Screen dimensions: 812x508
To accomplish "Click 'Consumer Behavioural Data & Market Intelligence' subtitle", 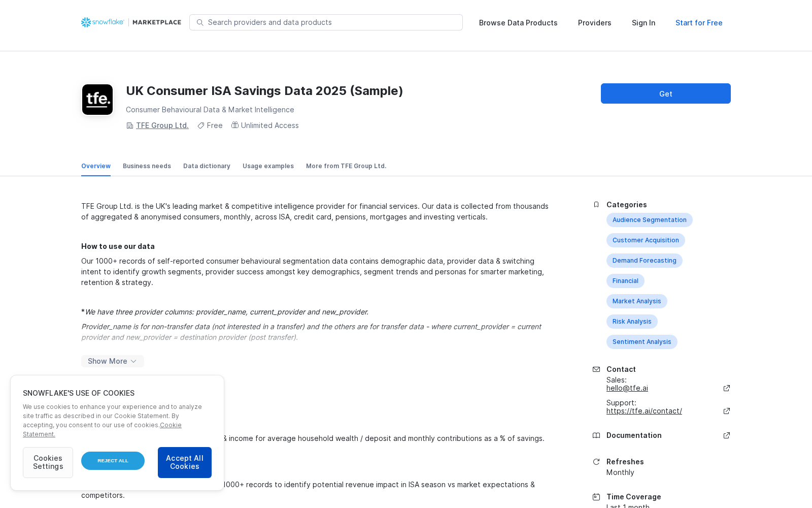I will pos(210,110).
